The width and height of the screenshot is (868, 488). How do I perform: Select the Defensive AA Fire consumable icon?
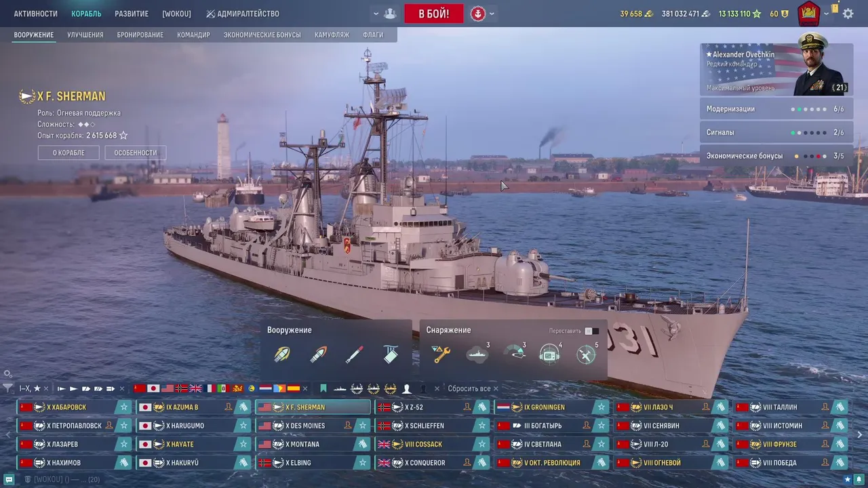coord(586,354)
